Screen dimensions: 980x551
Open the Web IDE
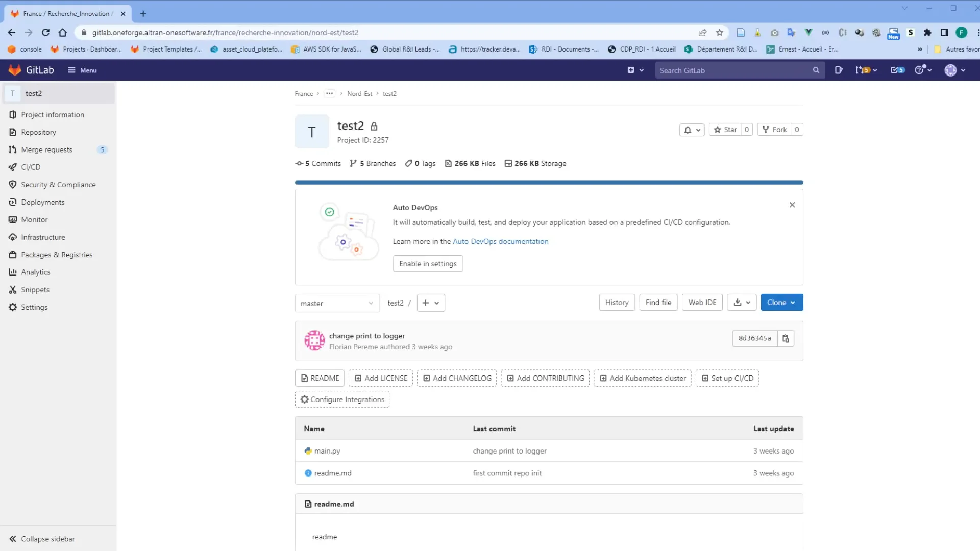pyautogui.click(x=702, y=303)
